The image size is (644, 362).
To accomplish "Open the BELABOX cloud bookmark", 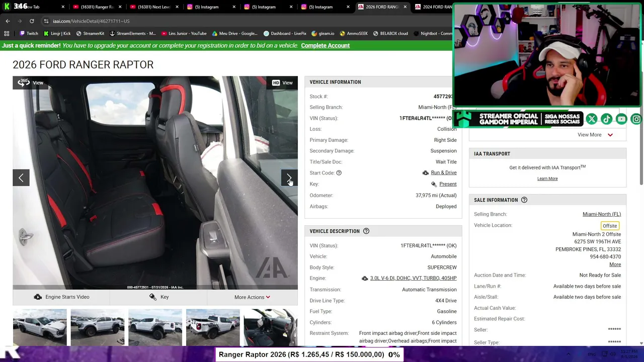I will (x=390, y=34).
